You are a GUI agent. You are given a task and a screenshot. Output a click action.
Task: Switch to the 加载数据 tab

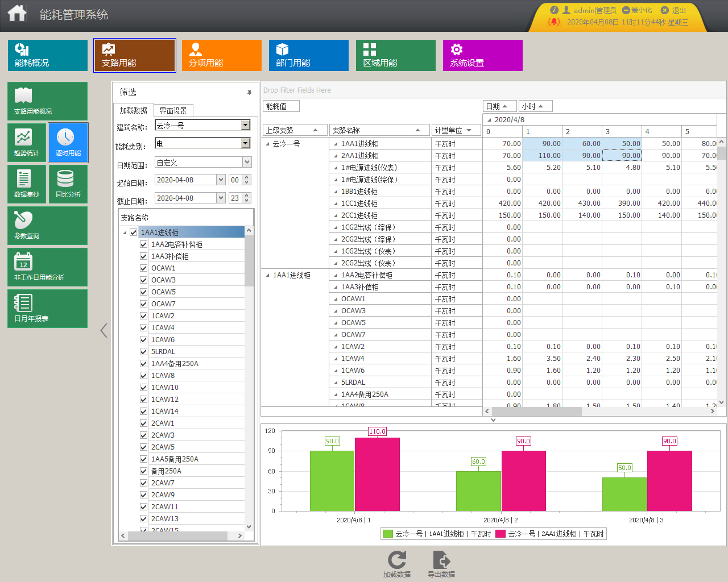coord(133,110)
